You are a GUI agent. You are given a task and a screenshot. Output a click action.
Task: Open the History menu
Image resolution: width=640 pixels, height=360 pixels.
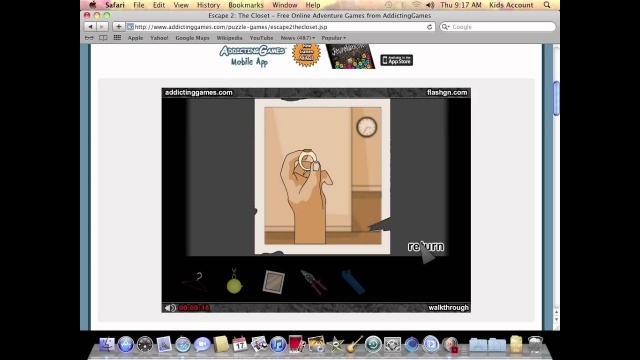click(208, 5)
